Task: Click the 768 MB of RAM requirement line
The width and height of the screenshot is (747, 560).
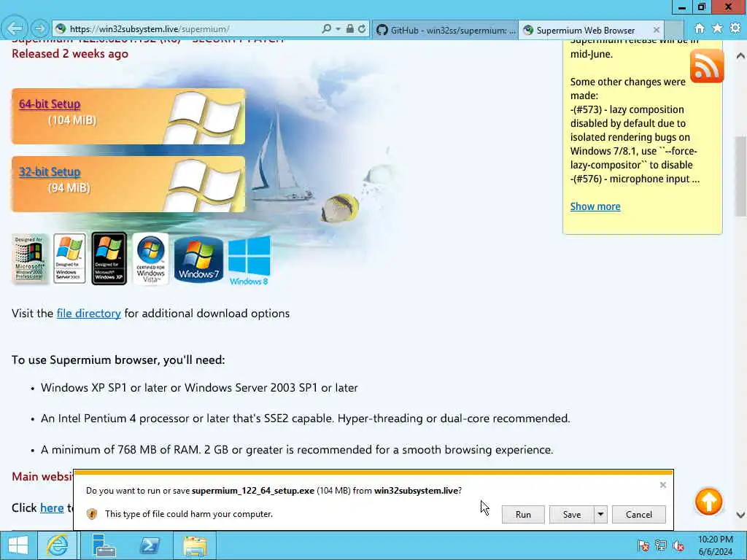Action: (x=297, y=450)
